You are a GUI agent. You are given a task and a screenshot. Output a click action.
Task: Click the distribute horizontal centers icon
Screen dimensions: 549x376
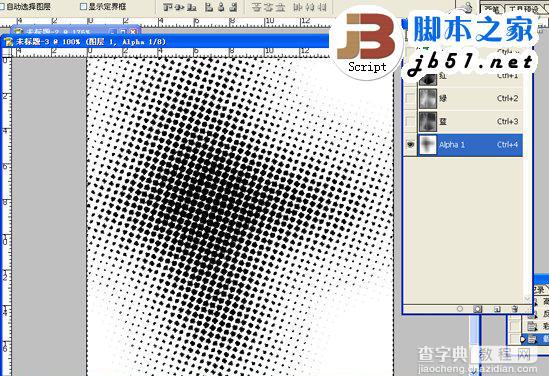[310, 7]
